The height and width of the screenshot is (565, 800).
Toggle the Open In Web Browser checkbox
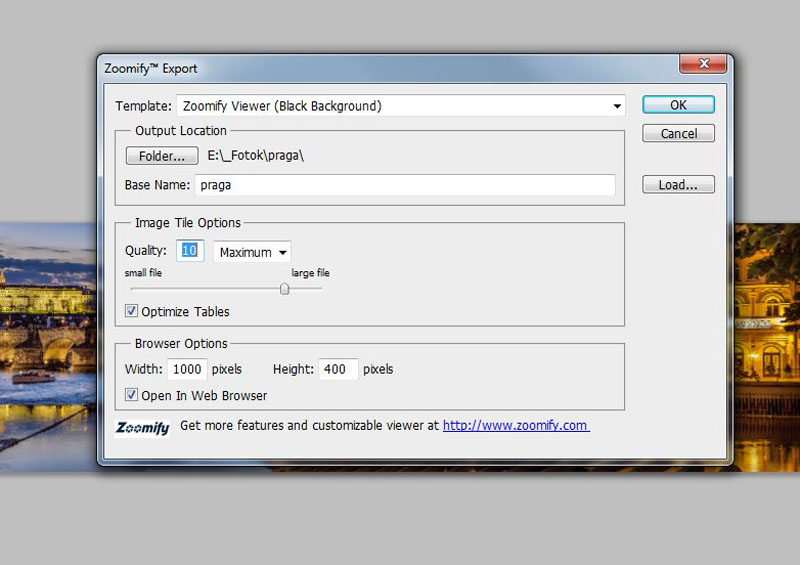point(132,395)
